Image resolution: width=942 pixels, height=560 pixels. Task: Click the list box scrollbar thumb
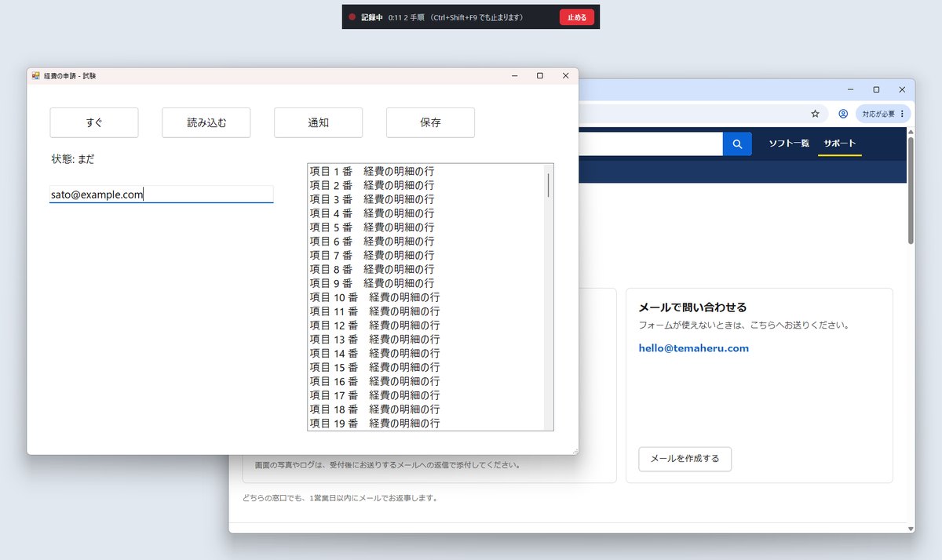548,185
